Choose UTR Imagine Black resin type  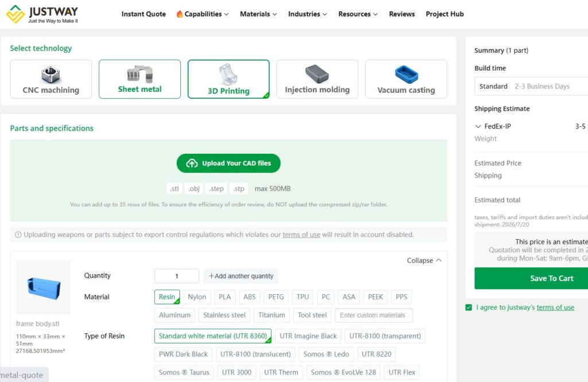[x=308, y=336]
